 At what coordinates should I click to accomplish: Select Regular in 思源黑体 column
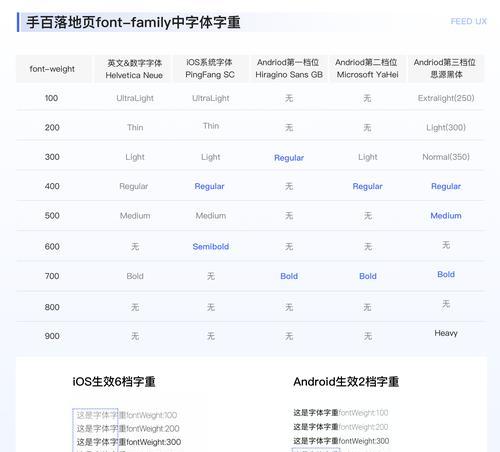[446, 186]
